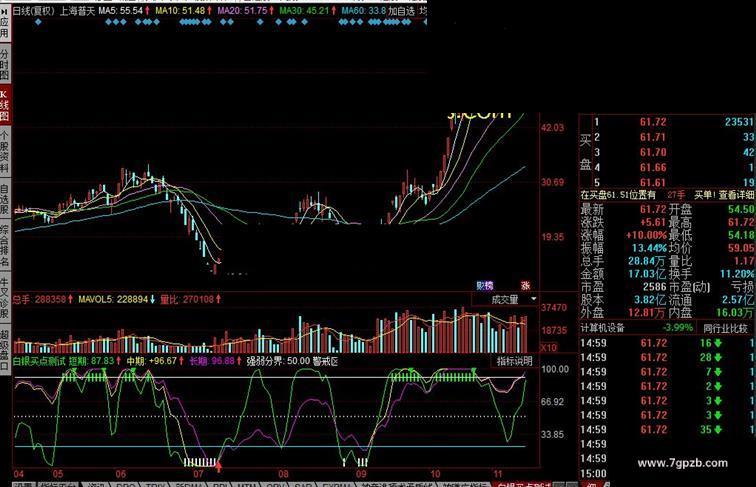Screen dimensions: 756x487
Task: Click the 指标说明 button
Action: tap(515, 361)
